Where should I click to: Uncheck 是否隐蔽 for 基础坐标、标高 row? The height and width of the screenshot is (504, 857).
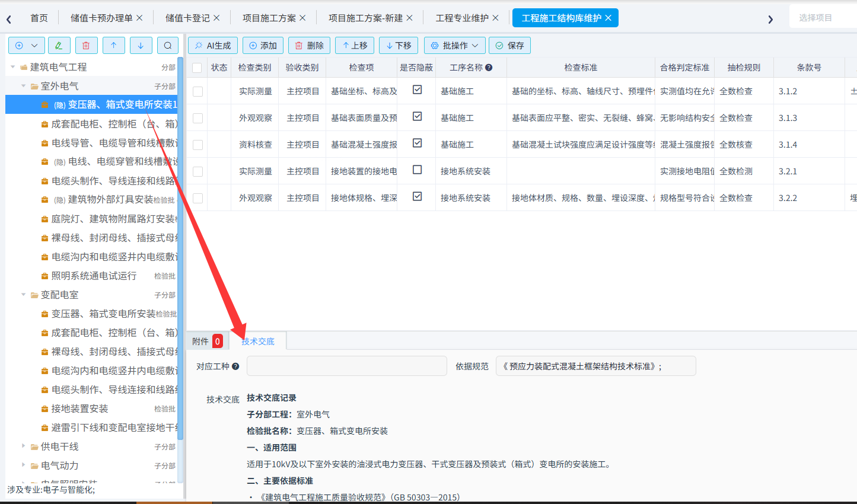coord(418,90)
